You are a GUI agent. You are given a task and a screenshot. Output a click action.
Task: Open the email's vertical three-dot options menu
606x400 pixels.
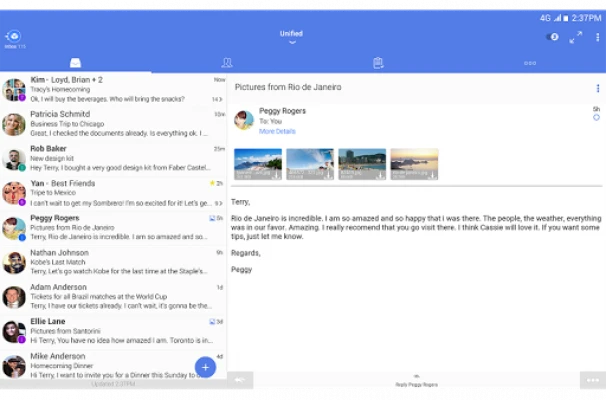pyautogui.click(x=598, y=88)
